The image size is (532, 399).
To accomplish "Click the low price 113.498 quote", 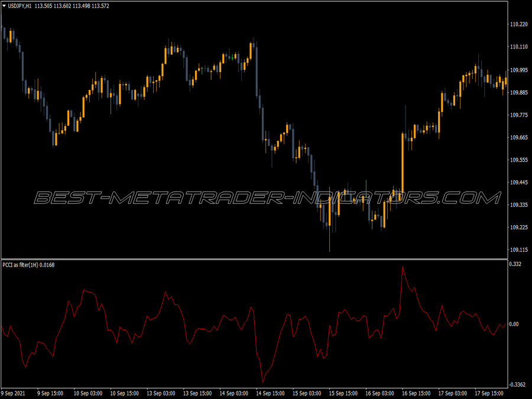I will pyautogui.click(x=81, y=4).
